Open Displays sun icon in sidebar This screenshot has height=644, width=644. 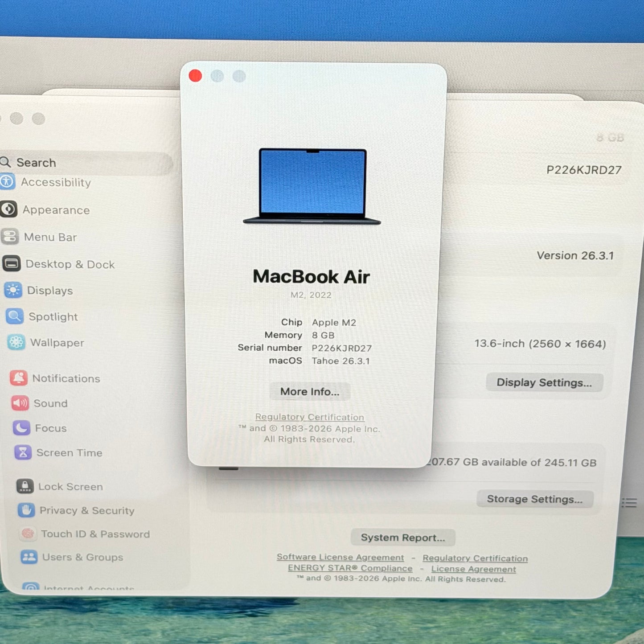pos(13,290)
